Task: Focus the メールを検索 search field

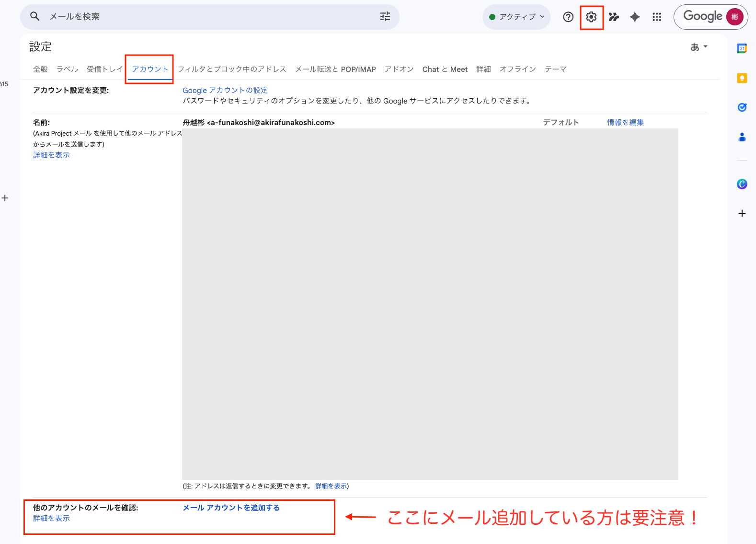Action: [210, 17]
